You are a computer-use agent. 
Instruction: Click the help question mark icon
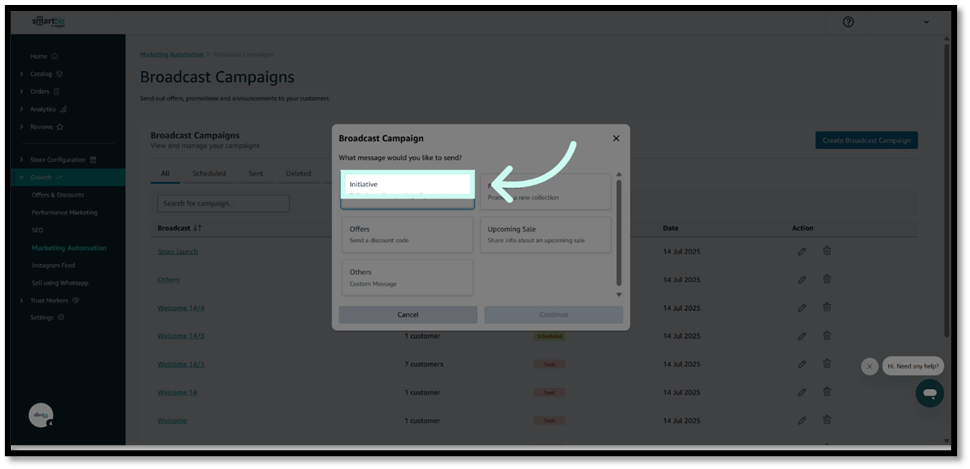(x=848, y=22)
